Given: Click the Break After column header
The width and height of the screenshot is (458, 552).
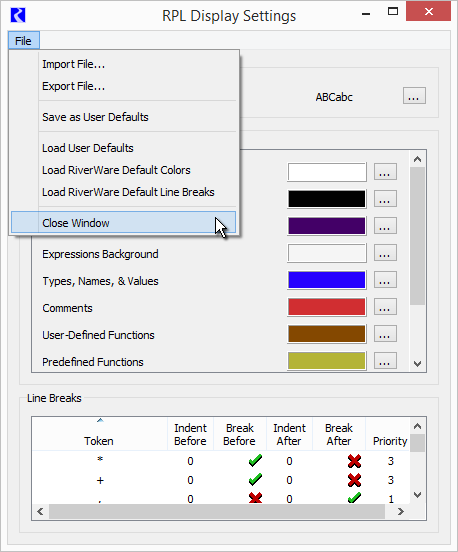Looking at the screenshot, I should [x=339, y=434].
